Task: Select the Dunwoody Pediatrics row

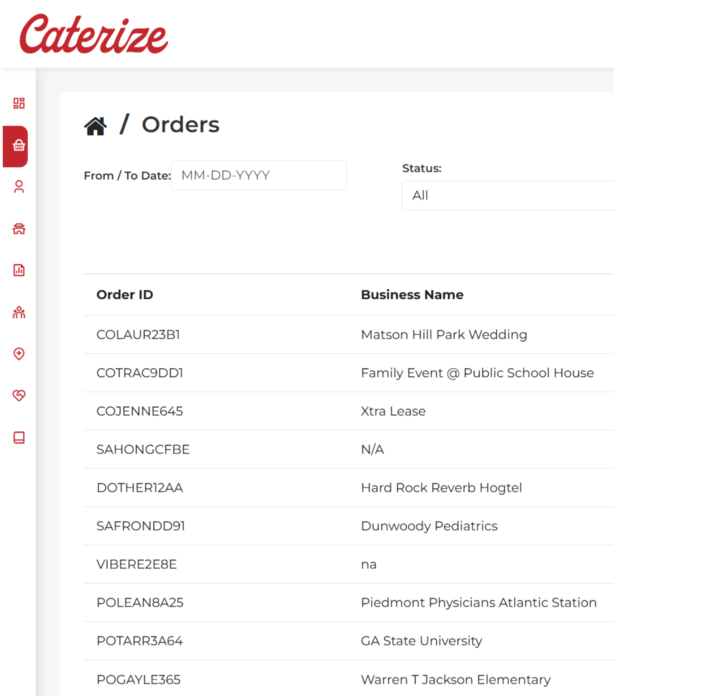Action: pyautogui.click(x=428, y=526)
